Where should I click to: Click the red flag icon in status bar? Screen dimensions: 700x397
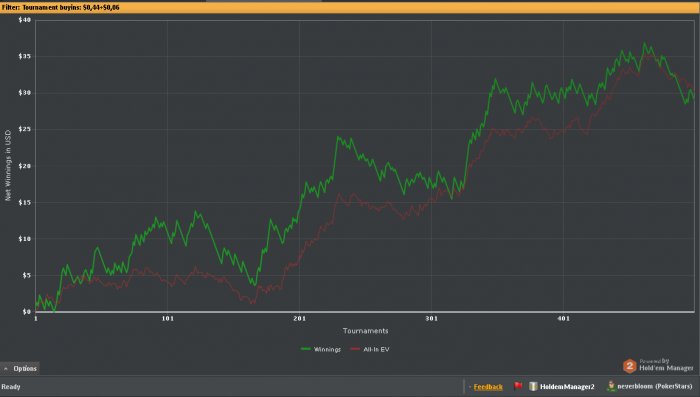518,386
